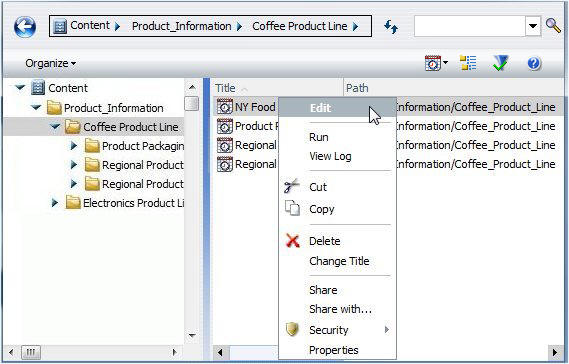The width and height of the screenshot is (569, 364).
Task: Collapse the Coffee Product Line folder
Action: [55, 127]
